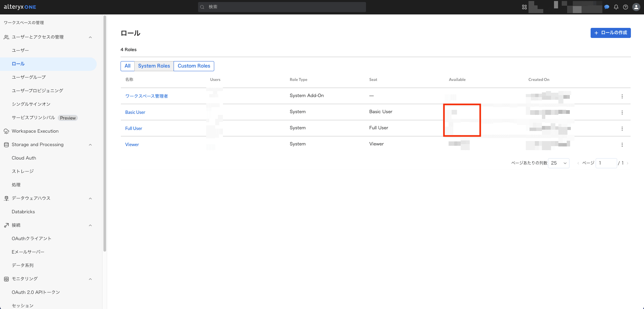This screenshot has width=644, height=309.
Task: Open the help question mark icon
Action: 626,7
